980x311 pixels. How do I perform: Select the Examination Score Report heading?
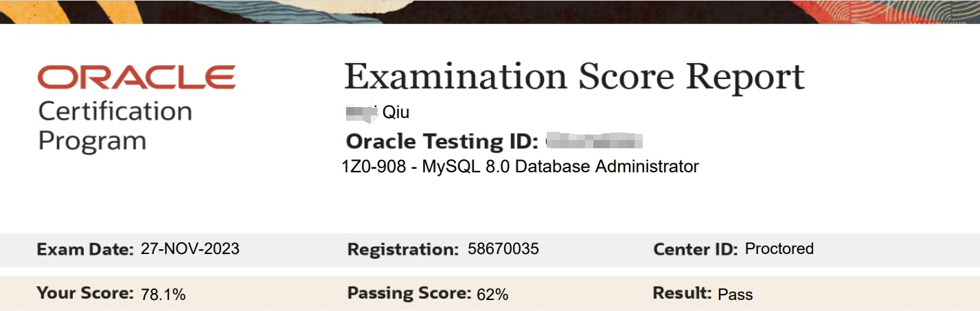574,76
